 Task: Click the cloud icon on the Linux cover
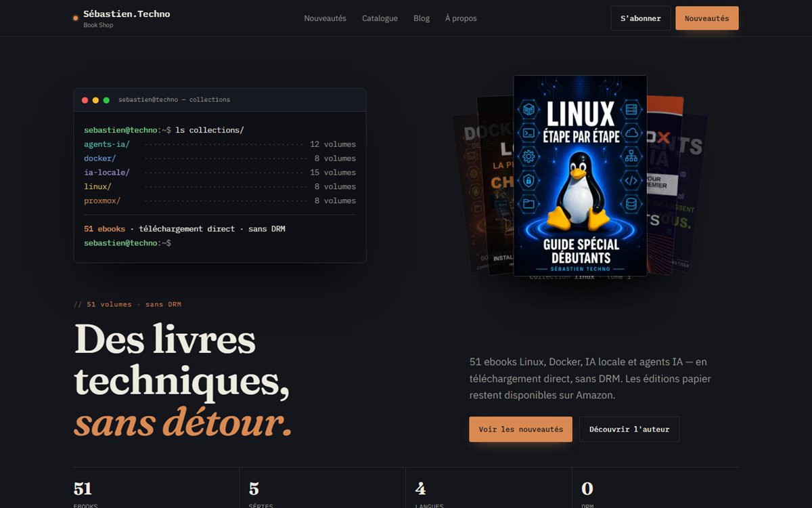coord(631,133)
